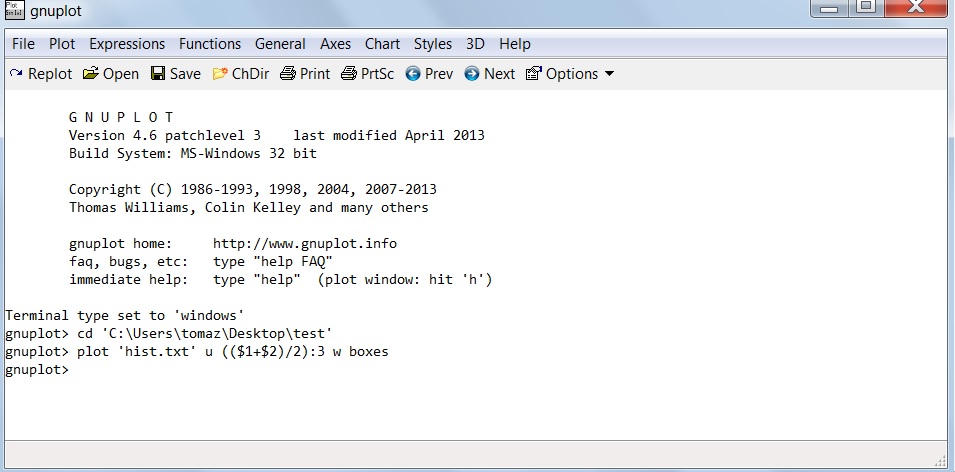The width and height of the screenshot is (955, 472).
Task: Click the Open folder icon
Action: (91, 74)
